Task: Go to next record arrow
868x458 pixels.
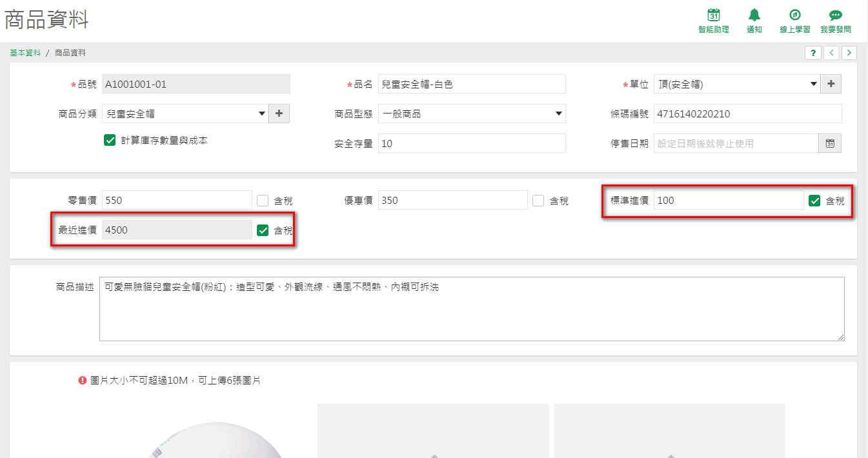Action: [x=849, y=53]
